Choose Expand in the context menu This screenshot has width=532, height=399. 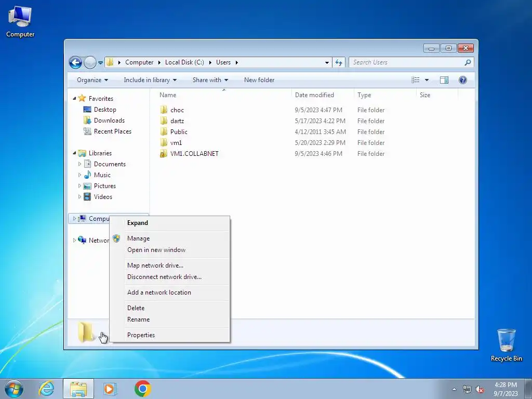tap(170, 223)
